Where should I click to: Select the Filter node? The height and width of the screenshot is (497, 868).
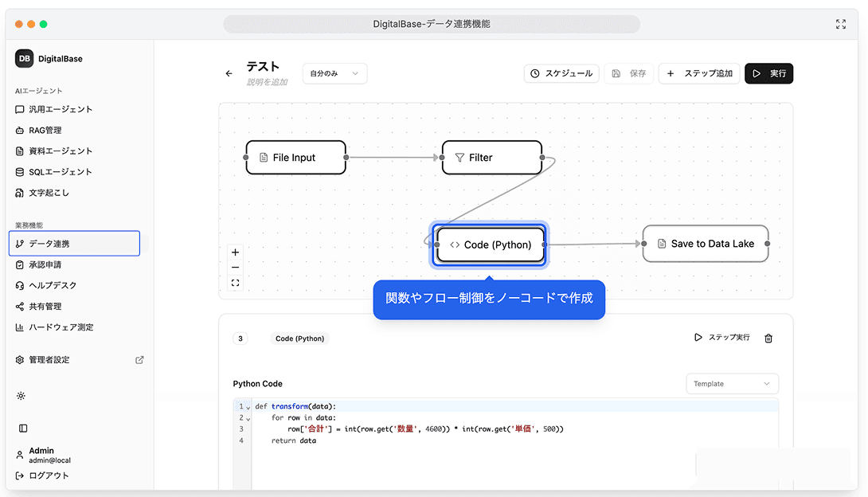(492, 157)
